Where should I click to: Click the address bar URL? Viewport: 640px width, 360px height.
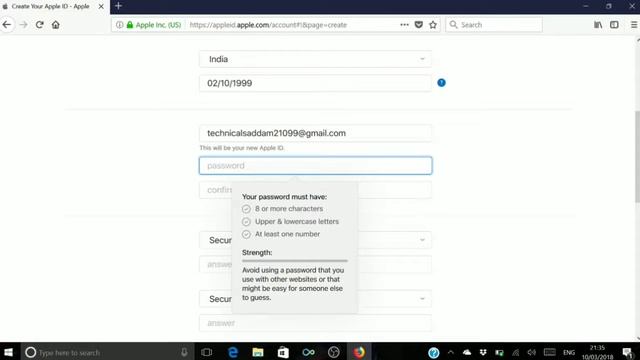point(268,25)
